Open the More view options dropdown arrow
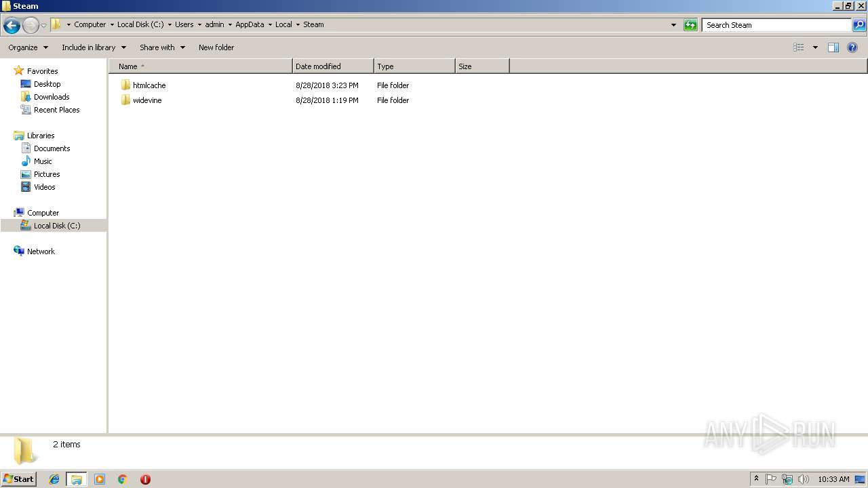 pyautogui.click(x=815, y=47)
